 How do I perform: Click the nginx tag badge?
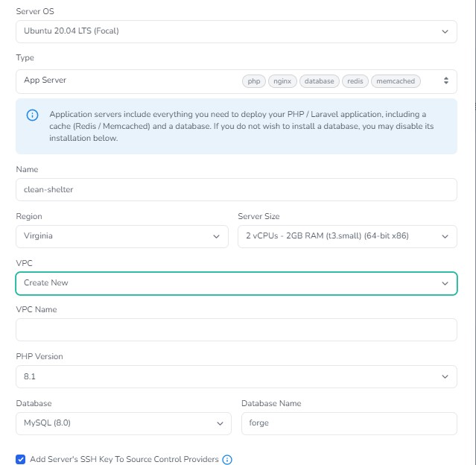[283, 81]
